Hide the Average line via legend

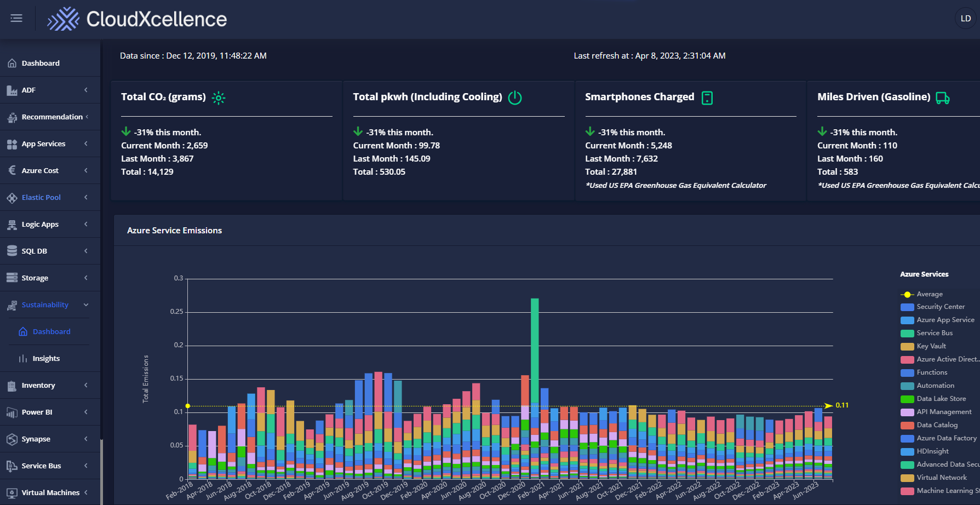tap(929, 294)
